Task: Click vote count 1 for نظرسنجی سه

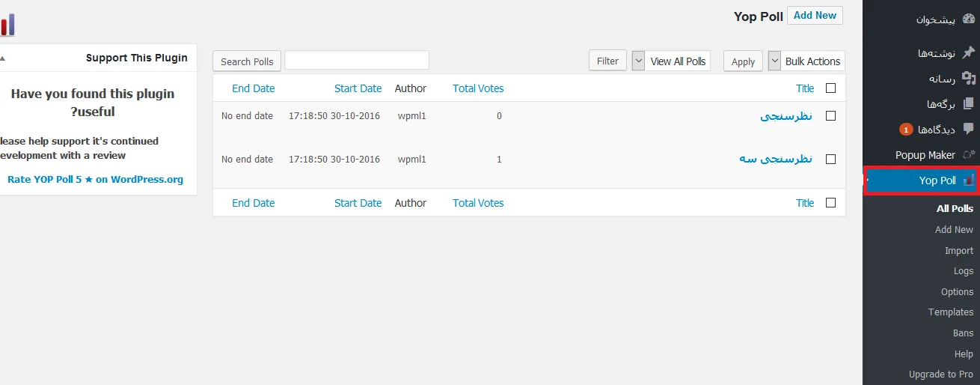Action: point(499,159)
